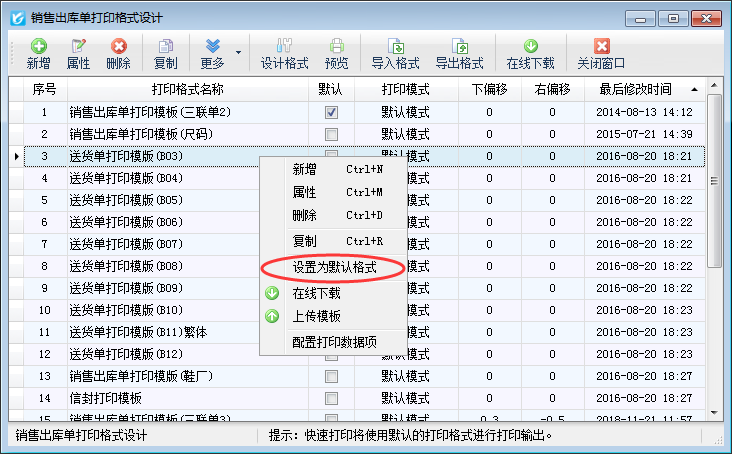732x454 pixels.
Task: Choose 设置为默认格式 in context menu
Action: pos(334,268)
